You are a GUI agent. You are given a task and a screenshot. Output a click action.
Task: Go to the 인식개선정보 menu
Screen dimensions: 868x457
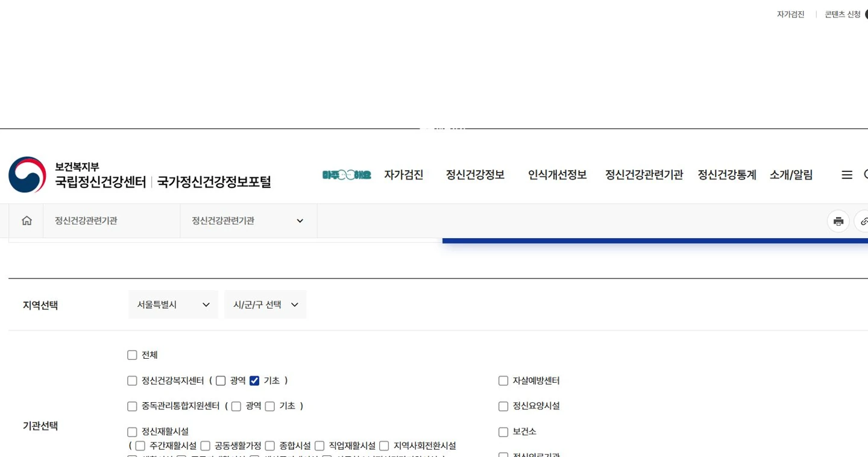coord(557,175)
